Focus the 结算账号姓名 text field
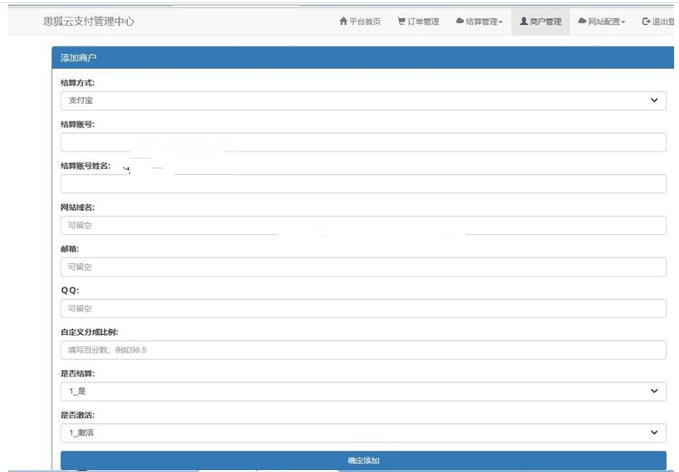679x472 pixels. (363, 184)
